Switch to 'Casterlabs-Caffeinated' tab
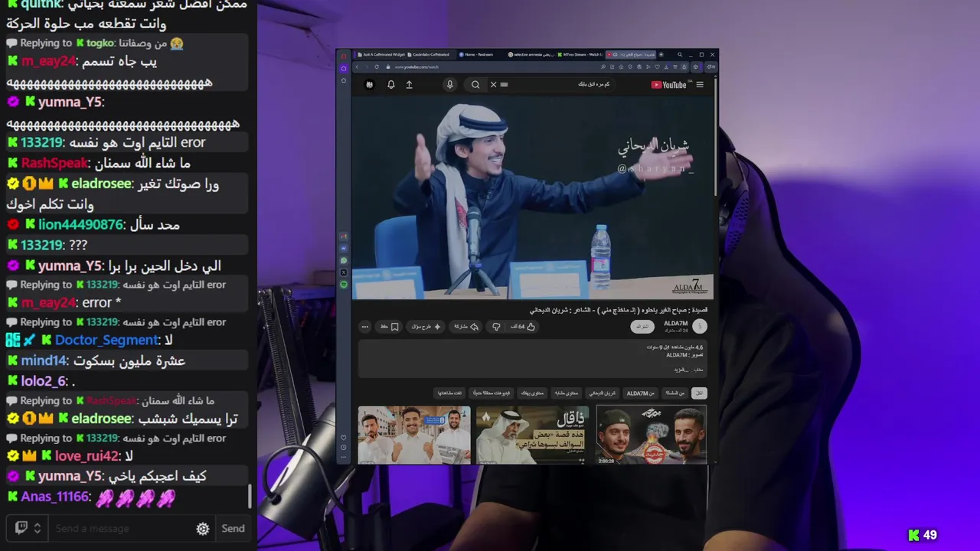Viewport: 980px width, 551px height. point(431,55)
